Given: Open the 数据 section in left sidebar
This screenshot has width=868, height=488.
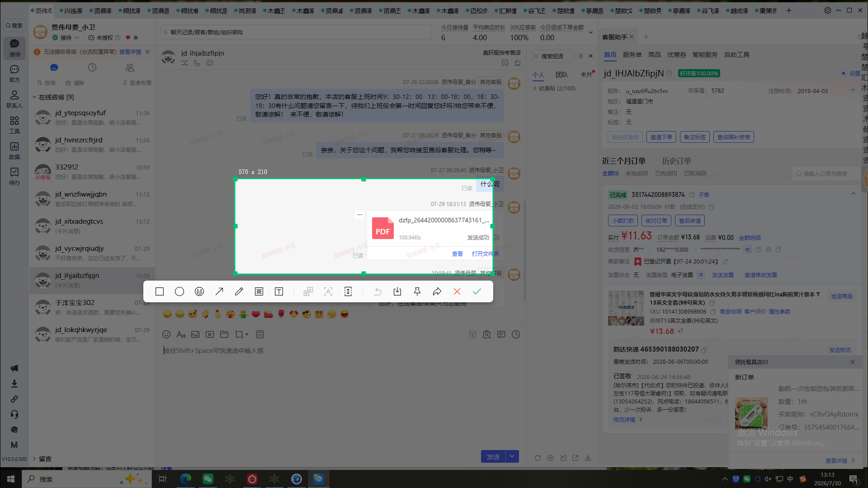Looking at the screenshot, I should (x=14, y=150).
